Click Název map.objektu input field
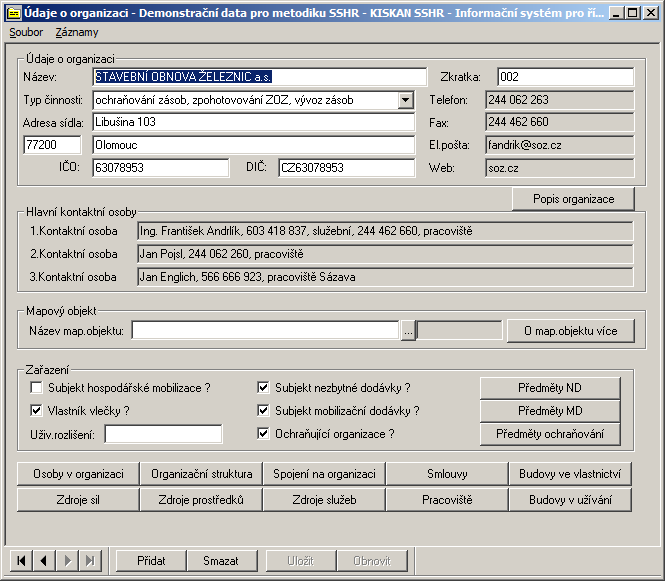 [265, 331]
